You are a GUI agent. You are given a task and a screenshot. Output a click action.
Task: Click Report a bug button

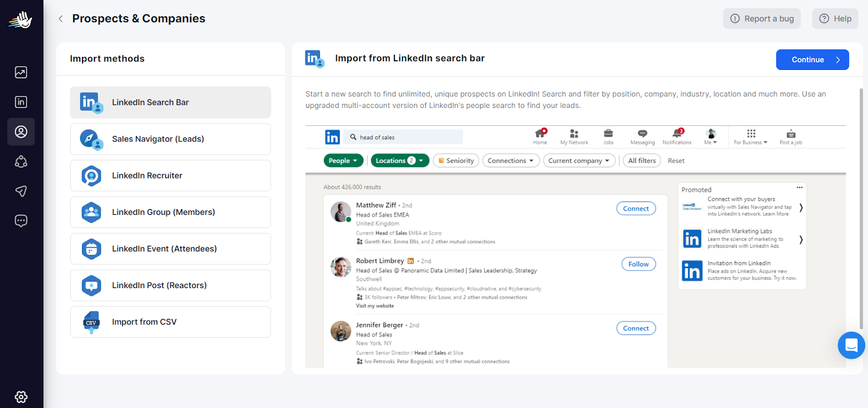click(762, 18)
